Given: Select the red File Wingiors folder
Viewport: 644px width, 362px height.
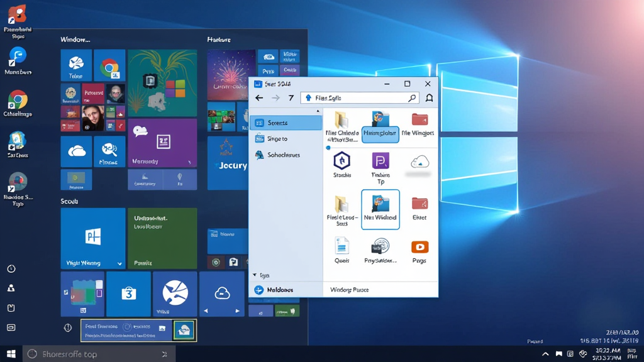Looking at the screenshot, I should point(418,125).
